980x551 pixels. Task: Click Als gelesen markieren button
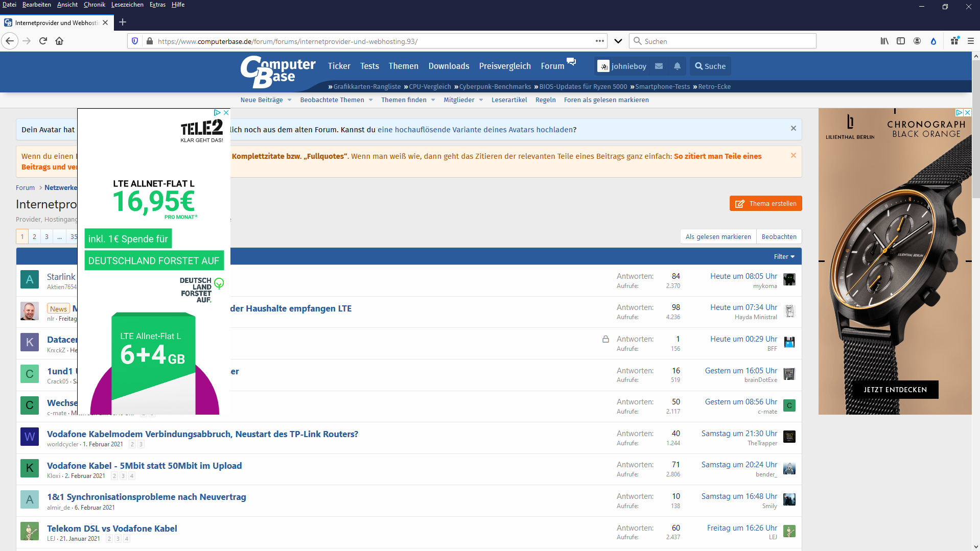[718, 236]
